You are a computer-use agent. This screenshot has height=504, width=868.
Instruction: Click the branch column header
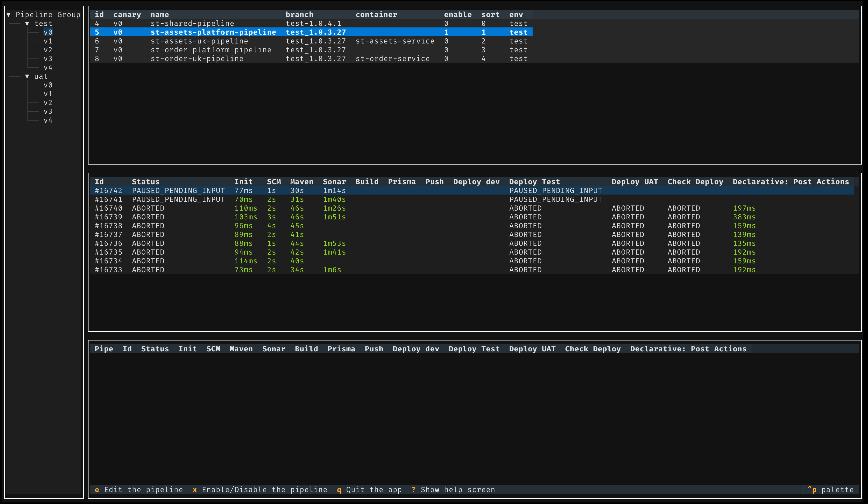coord(300,15)
